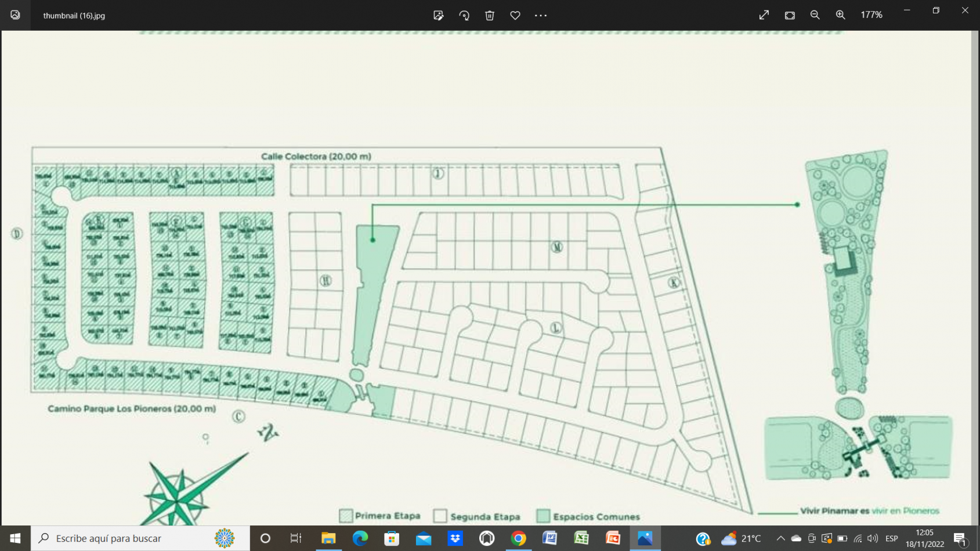Click Espacios Comunes legend swatch
The height and width of the screenshot is (551, 980).
pos(543,516)
